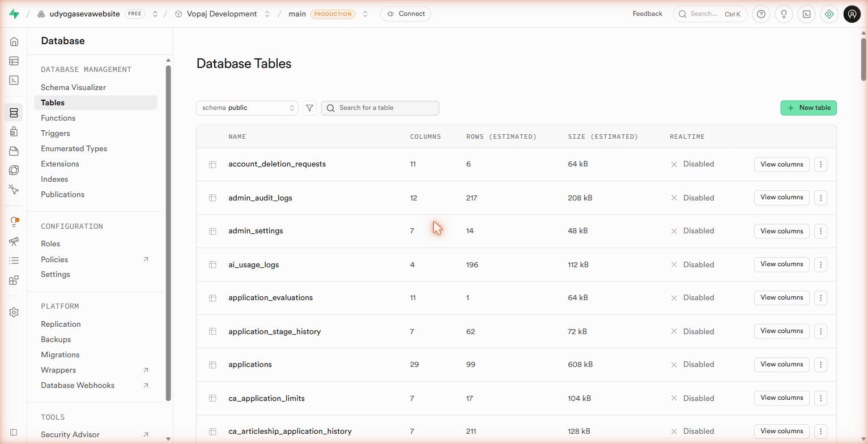Click the sidebar vertical scrollbar
This screenshot has height=444, width=868.
(x=168, y=233)
